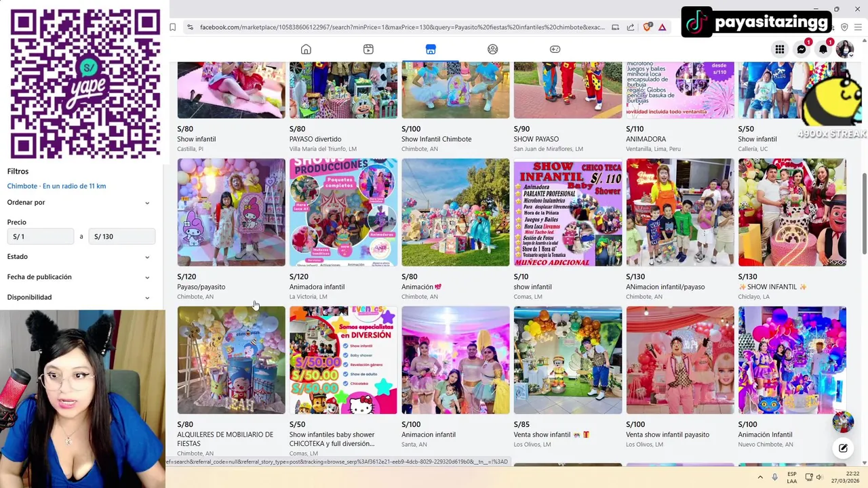Open the S/10 show infantil Comas listing image
This screenshot has height=488, width=868.
568,212
